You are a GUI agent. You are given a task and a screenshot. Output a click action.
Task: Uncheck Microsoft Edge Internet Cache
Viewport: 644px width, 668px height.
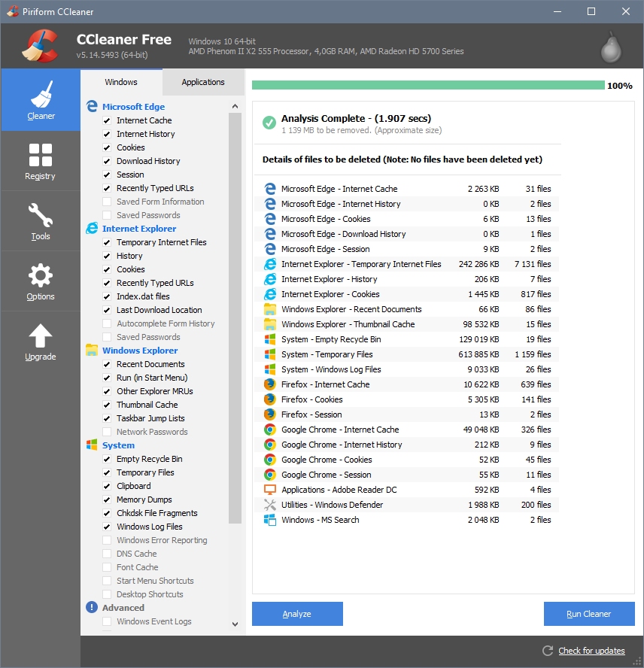coord(107,120)
